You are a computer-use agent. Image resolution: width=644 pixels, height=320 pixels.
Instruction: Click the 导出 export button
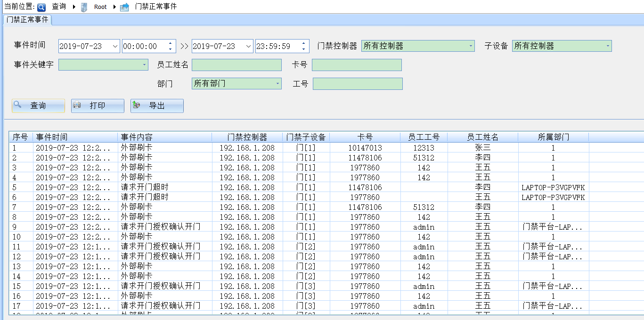tap(157, 106)
